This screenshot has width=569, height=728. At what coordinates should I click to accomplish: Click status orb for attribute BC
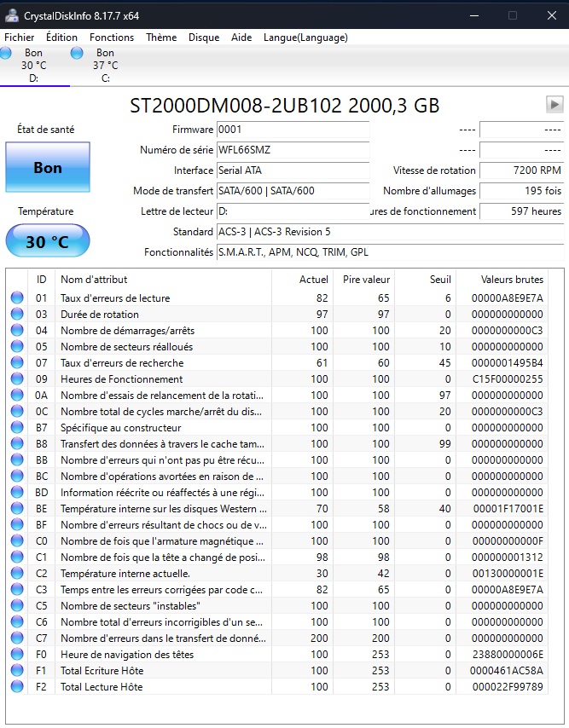(17, 476)
